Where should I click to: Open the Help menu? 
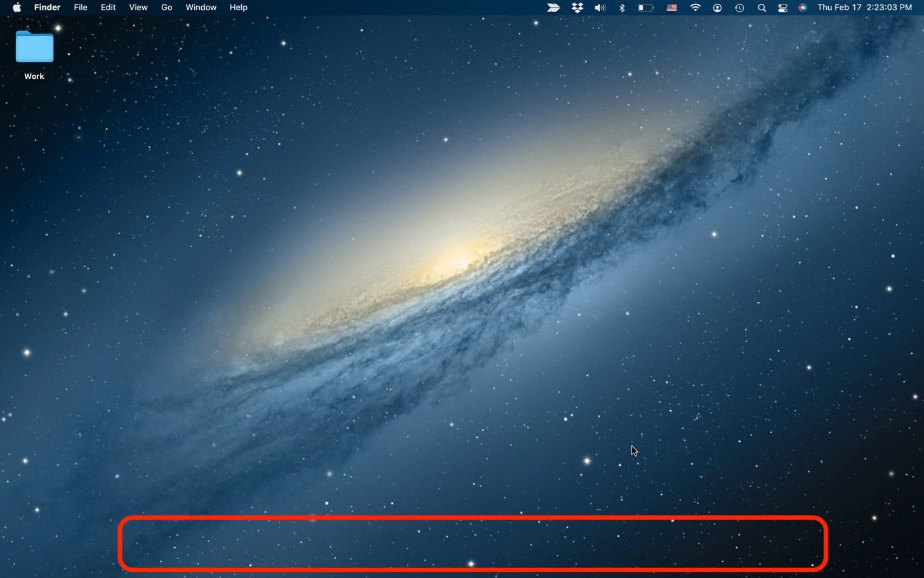(238, 8)
